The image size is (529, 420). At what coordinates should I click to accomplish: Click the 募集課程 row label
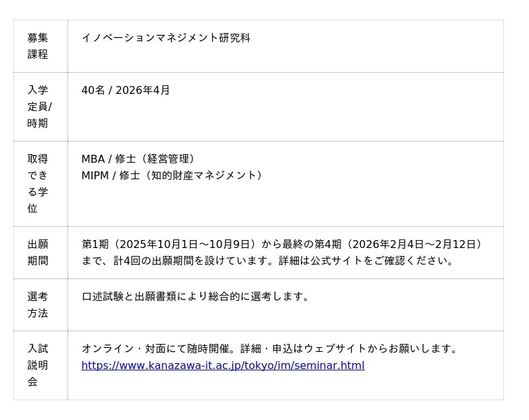[x=38, y=46]
